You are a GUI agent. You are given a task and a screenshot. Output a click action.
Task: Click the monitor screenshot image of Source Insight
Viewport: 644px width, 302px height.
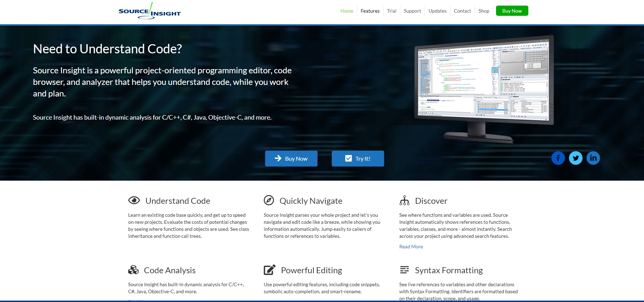point(484,89)
